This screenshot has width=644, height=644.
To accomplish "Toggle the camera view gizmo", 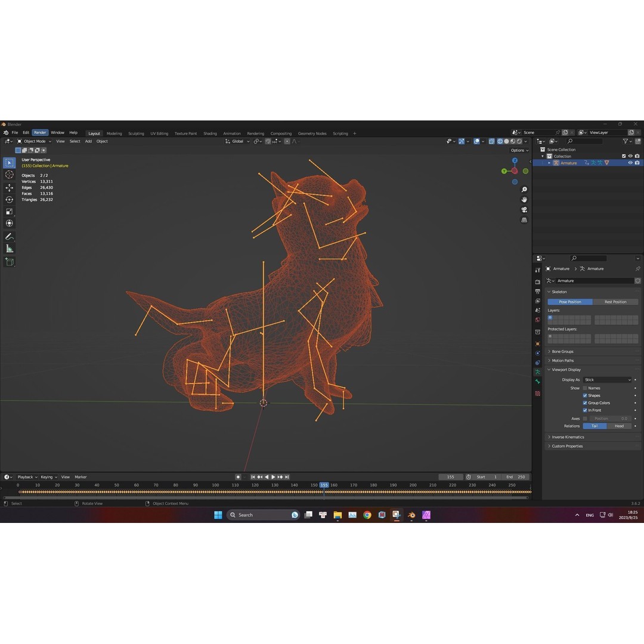I will point(524,210).
